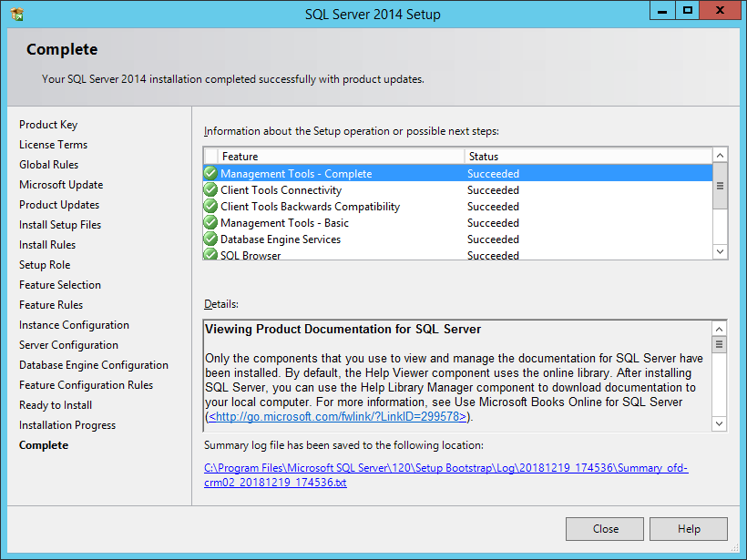
Task: Open the Microsoft Books Online fwlink URL
Action: coord(338,417)
